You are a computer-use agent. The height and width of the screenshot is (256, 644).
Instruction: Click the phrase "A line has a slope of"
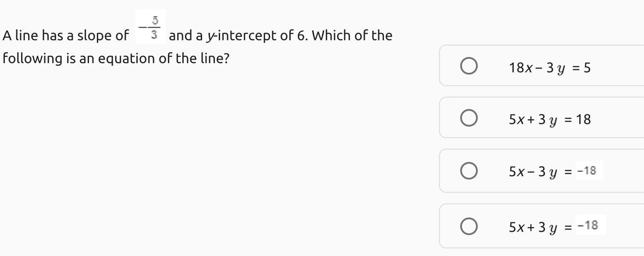(x=66, y=36)
